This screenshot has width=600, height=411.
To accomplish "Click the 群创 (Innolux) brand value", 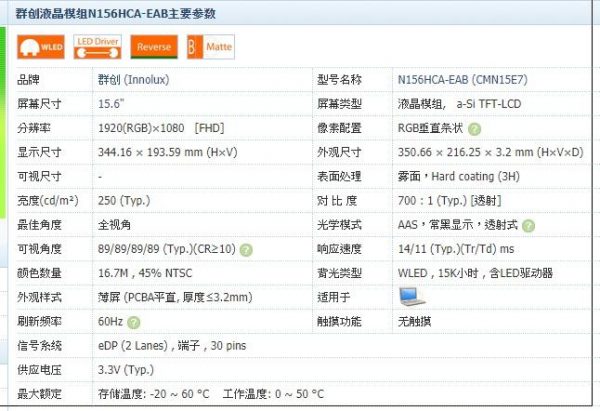I will tap(134, 80).
